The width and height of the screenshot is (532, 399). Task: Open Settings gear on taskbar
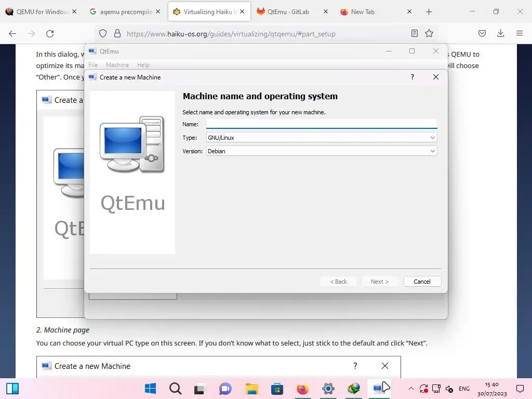pos(328,389)
